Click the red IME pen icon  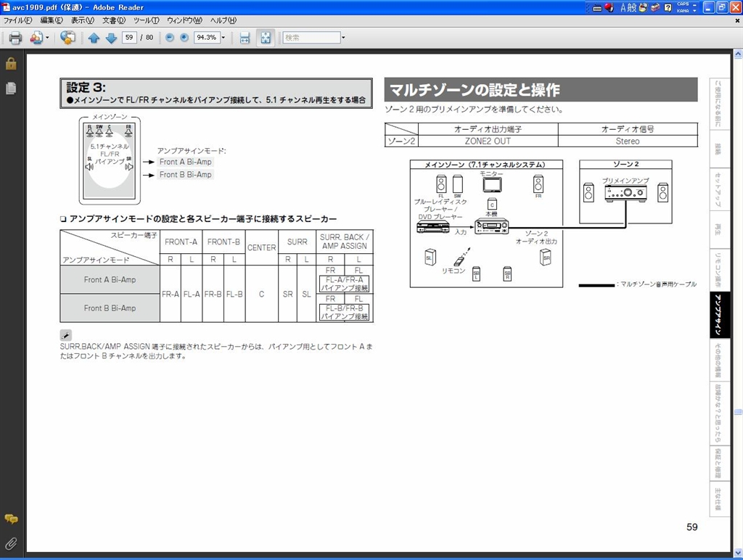pyautogui.click(x=609, y=7)
